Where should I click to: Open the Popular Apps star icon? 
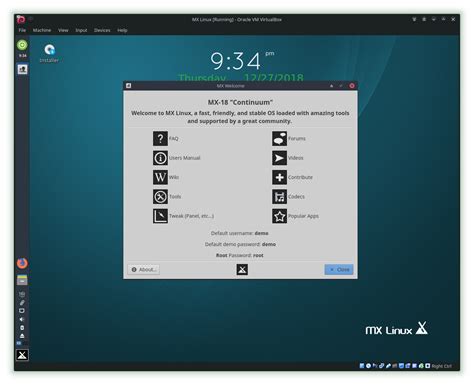[279, 216]
